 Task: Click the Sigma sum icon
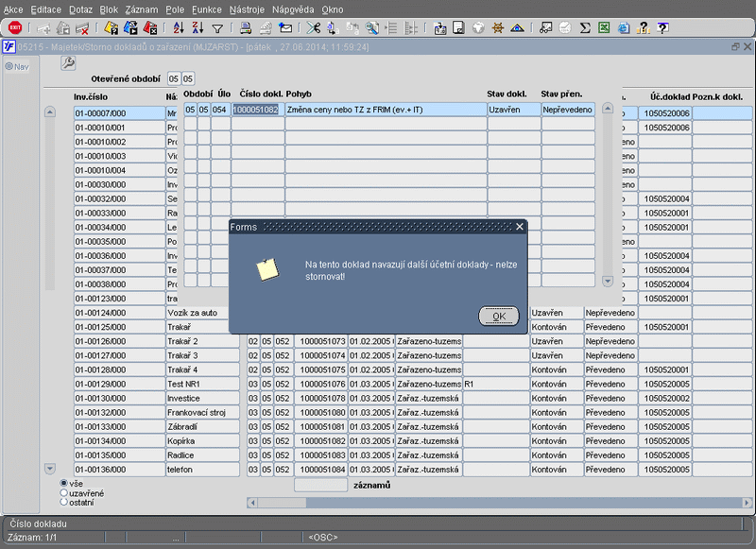585,28
